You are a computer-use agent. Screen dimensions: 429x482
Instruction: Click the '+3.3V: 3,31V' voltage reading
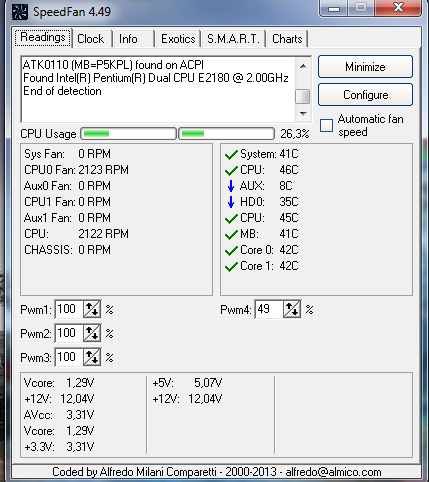click(x=59, y=447)
